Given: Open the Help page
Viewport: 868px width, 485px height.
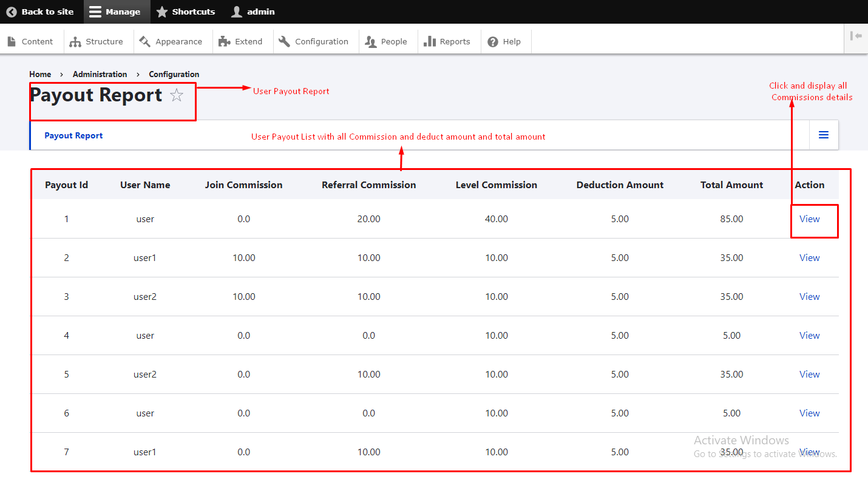Looking at the screenshot, I should click(x=504, y=41).
